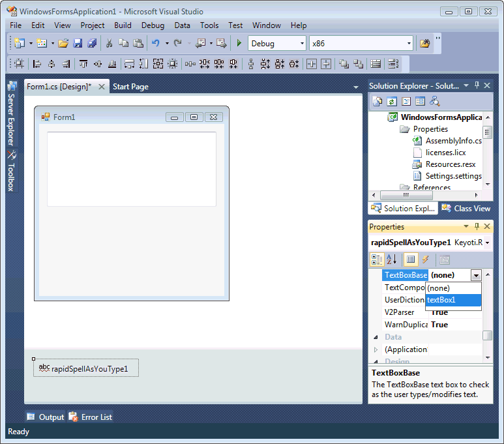Image resolution: width=504 pixels, height=444 pixels.
Task: Open the Tools menu
Action: click(x=209, y=25)
